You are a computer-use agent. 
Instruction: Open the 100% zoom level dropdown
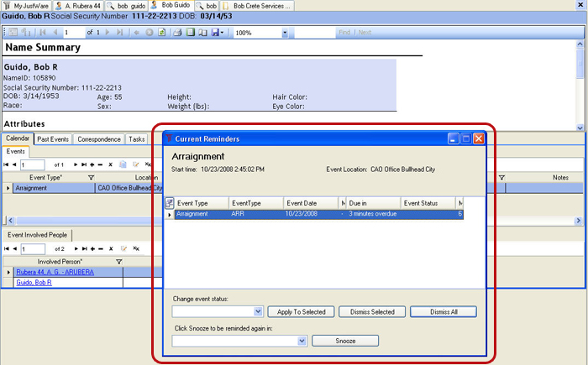(285, 33)
